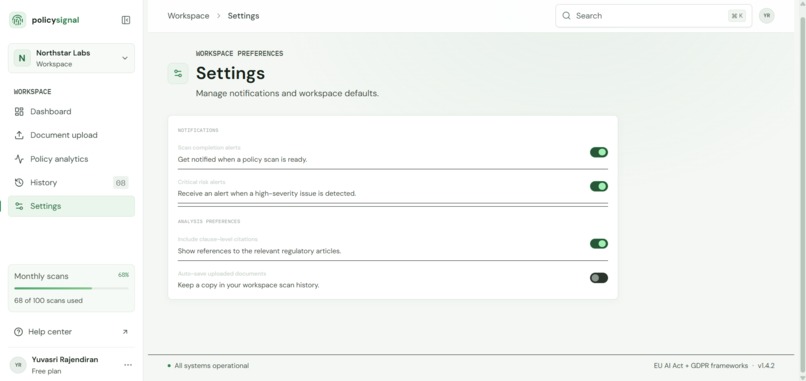Click the Yuvasri Rajendiran profile name
806x381 pixels.
tap(65, 360)
